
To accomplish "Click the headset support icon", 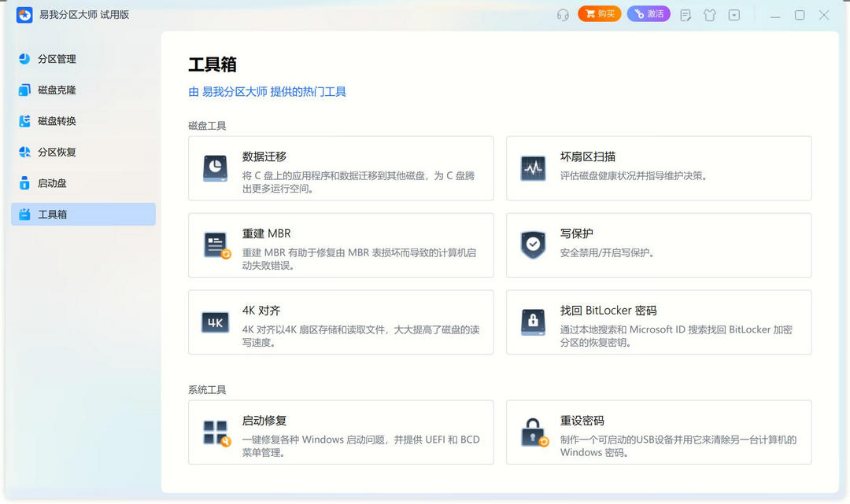I will pyautogui.click(x=562, y=14).
